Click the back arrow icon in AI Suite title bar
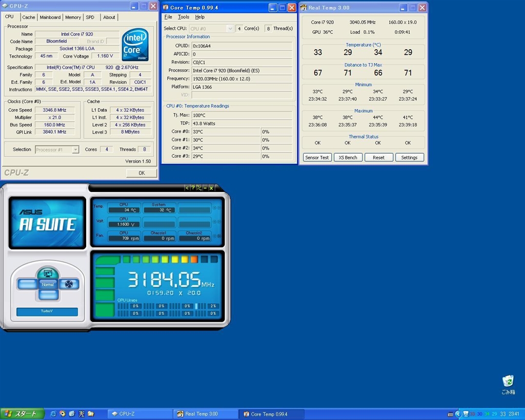This screenshot has height=420, width=525. [x=187, y=188]
